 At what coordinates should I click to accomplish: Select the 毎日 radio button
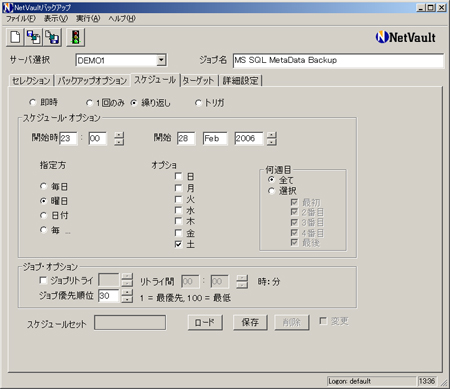click(43, 186)
